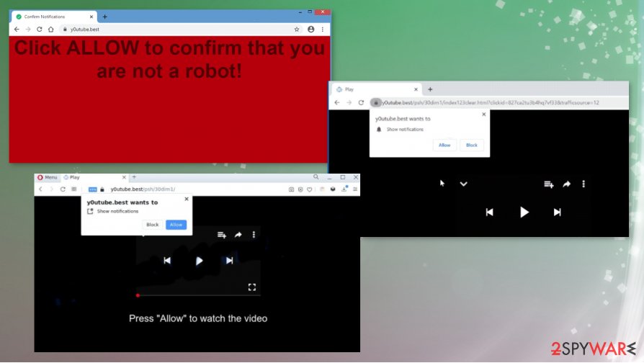
Task: Click back arrow in red Chrome window
Action: point(17,29)
